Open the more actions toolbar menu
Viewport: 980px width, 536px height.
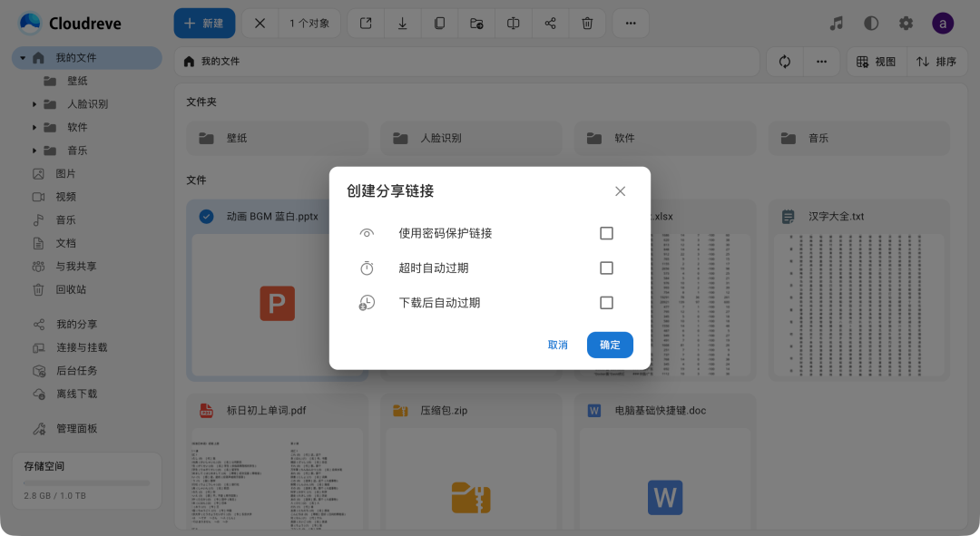pyautogui.click(x=631, y=23)
